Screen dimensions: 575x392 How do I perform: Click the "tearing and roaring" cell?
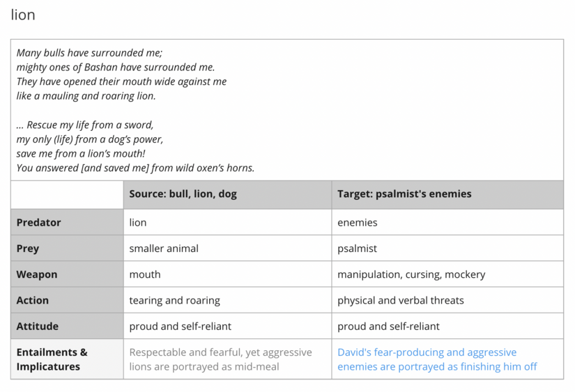point(174,301)
